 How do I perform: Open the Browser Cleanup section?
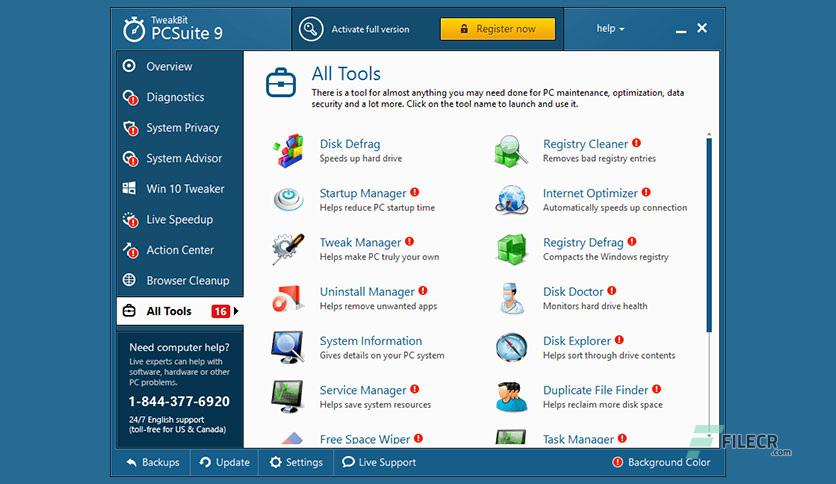[x=188, y=280]
